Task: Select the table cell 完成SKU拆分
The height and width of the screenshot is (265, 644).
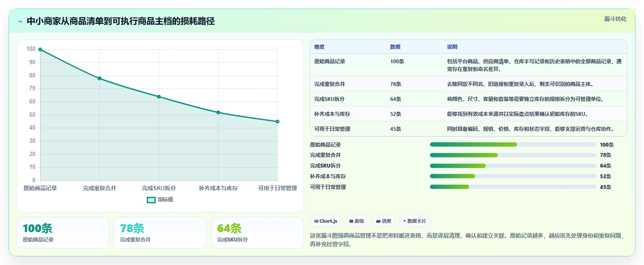Action: coord(329,99)
